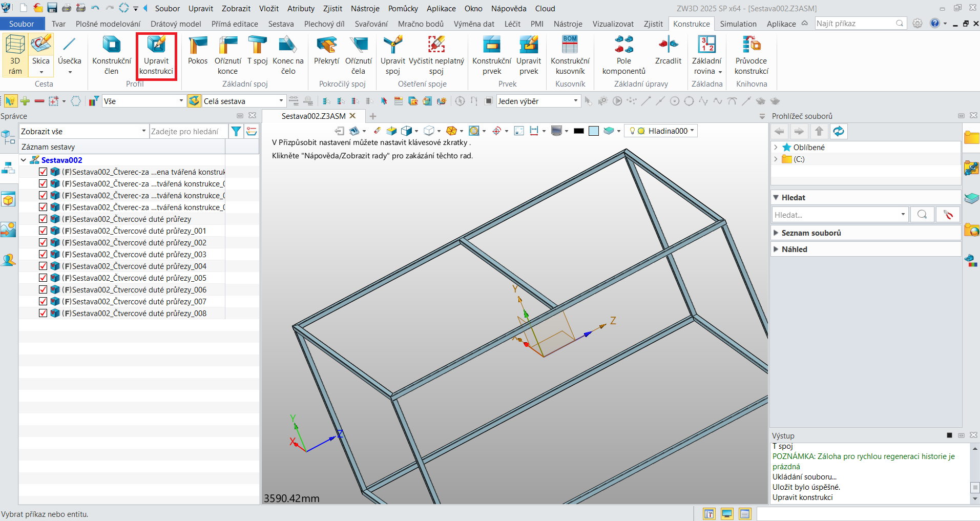Open the Zobrazit vše dropdown
The height and width of the screenshot is (521, 980).
click(x=84, y=132)
